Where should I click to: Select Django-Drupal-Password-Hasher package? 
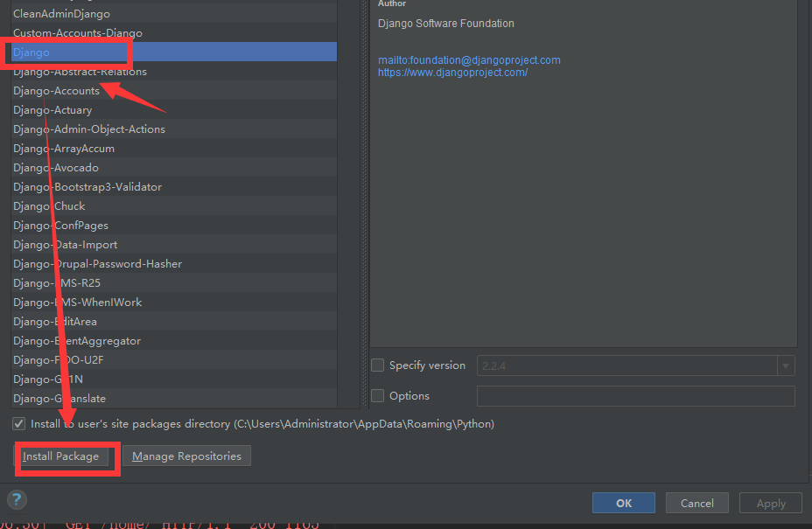[174, 263]
